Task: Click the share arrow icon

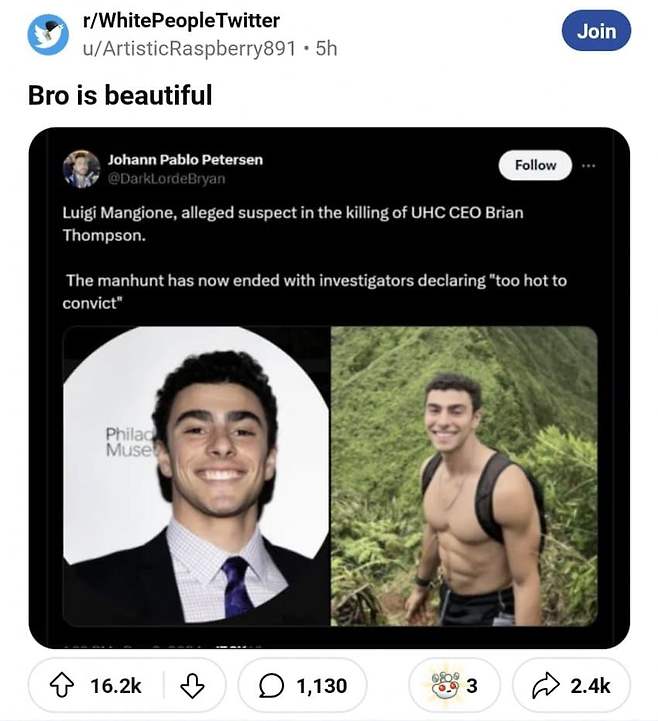Action: 547,685
